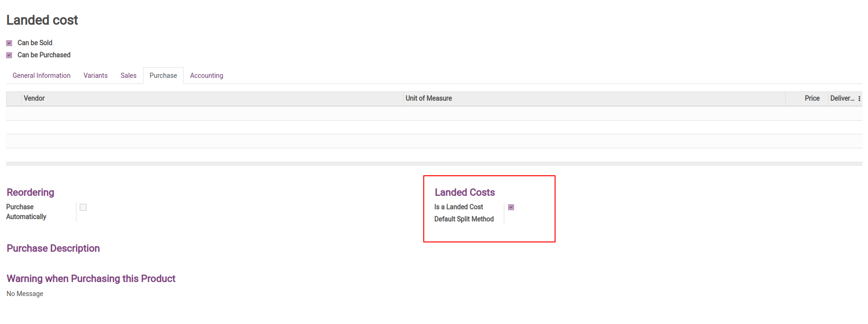Click the Deliver... column header
The image size is (868, 324).
[842, 98]
